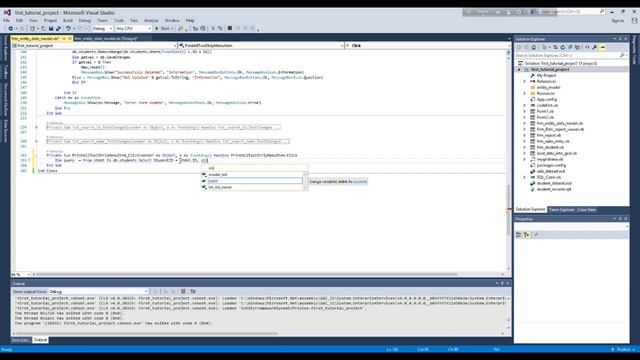Open the Debug menu
Image resolution: width=640 pixels, height=360 pixels.
click(x=85, y=20)
